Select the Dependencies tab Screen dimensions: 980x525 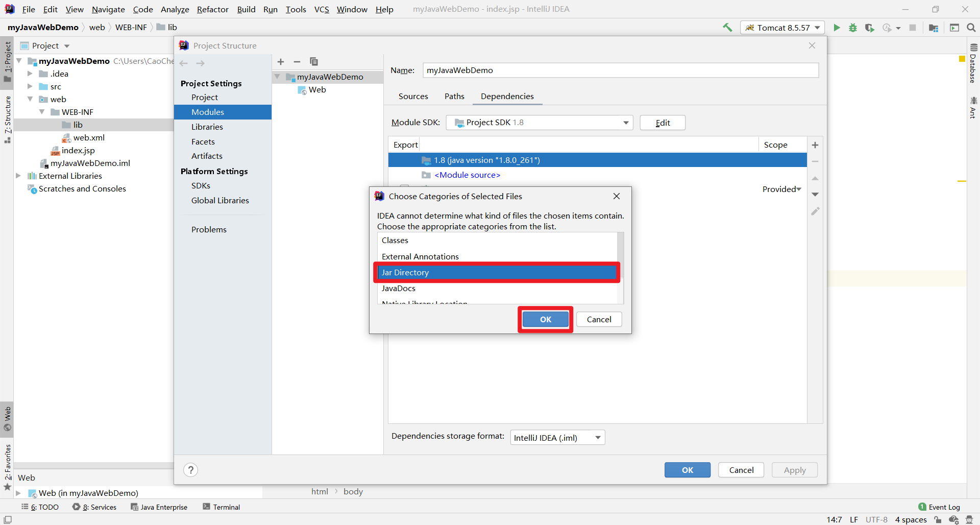click(x=507, y=96)
